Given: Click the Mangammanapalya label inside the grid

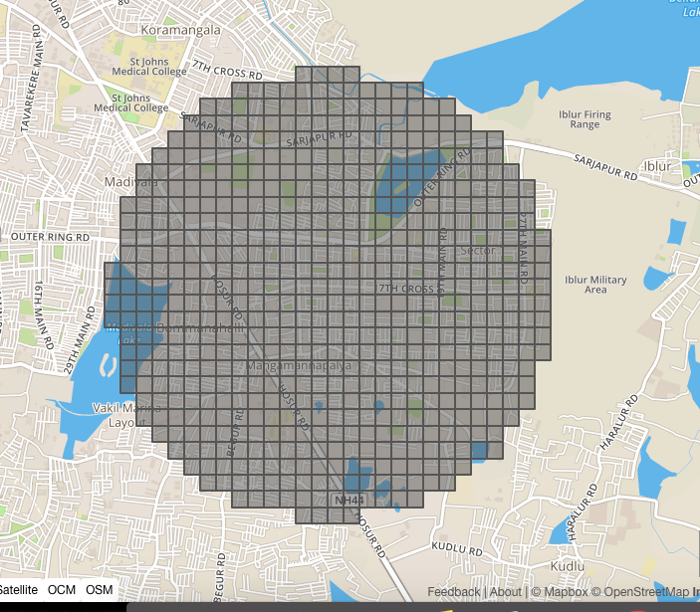Looking at the screenshot, I should (299, 366).
